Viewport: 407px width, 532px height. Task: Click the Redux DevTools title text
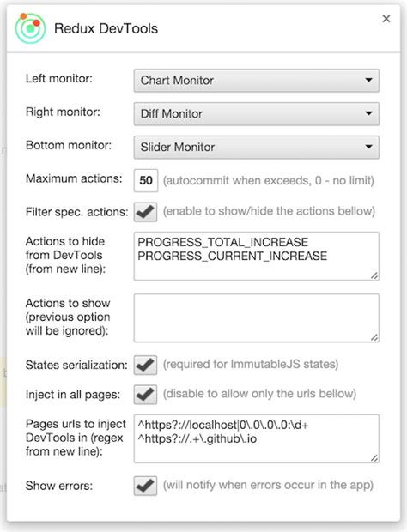point(106,28)
